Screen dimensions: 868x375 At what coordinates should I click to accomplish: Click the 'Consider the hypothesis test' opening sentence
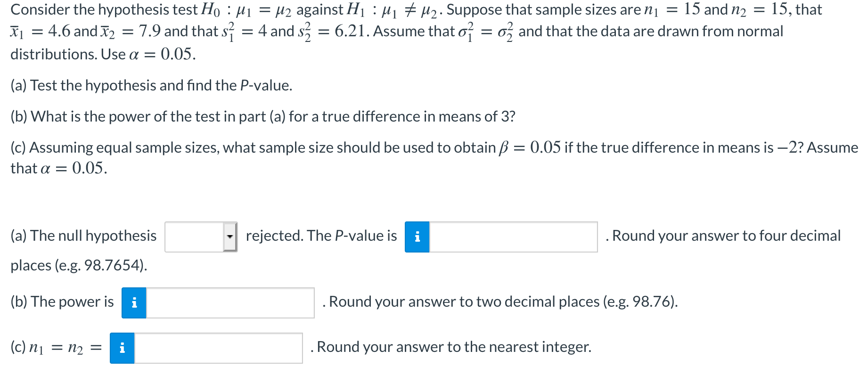tap(416, 32)
